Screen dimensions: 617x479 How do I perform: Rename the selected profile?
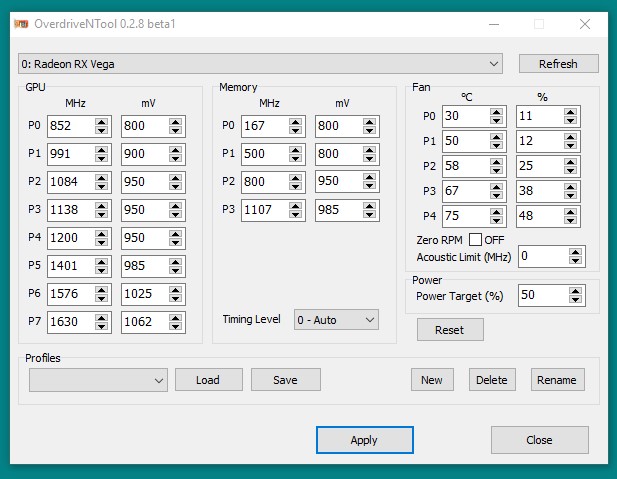[x=557, y=380]
